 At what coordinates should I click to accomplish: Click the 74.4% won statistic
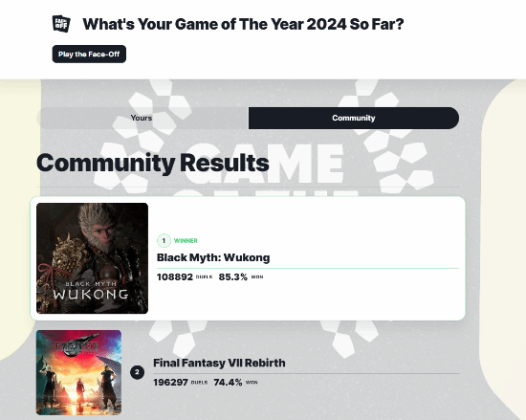click(x=228, y=383)
